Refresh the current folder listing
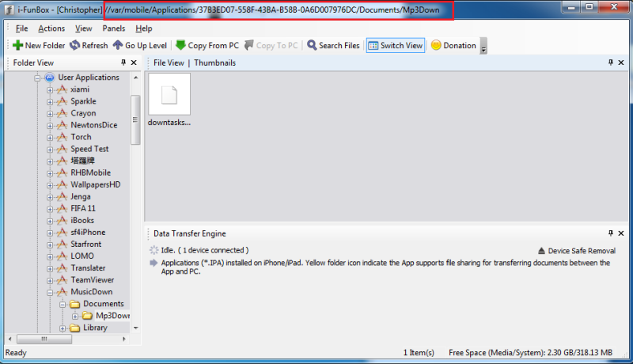Screen dimensions: 633x364 (x=89, y=46)
